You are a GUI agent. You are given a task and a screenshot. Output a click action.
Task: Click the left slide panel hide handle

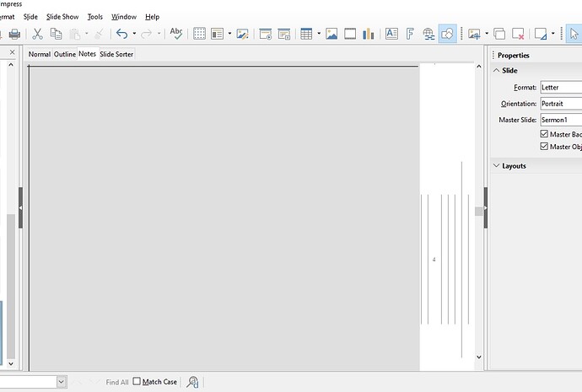click(21, 207)
